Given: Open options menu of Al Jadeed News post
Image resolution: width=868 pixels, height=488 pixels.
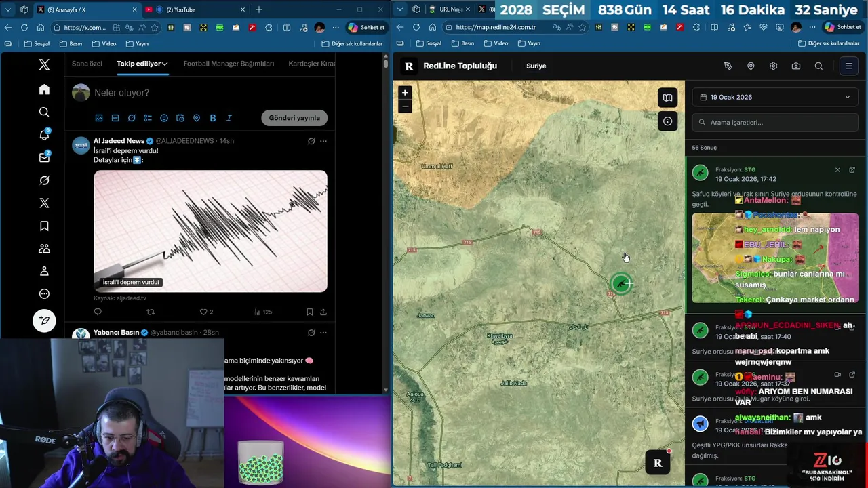Looking at the screenshot, I should (323, 141).
